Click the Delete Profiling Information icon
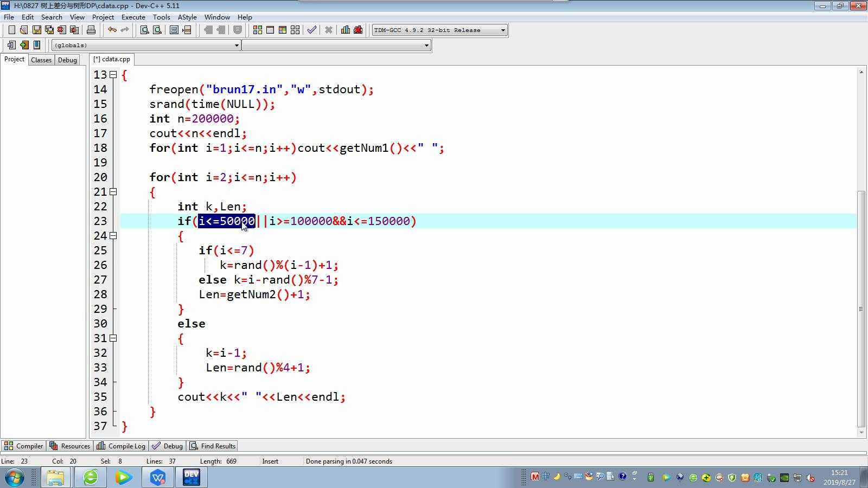 coord(358,30)
